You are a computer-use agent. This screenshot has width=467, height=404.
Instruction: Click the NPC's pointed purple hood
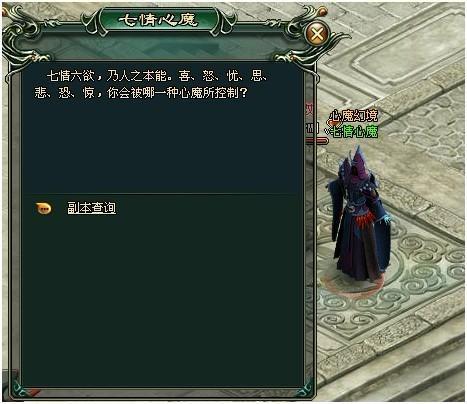[x=357, y=162]
